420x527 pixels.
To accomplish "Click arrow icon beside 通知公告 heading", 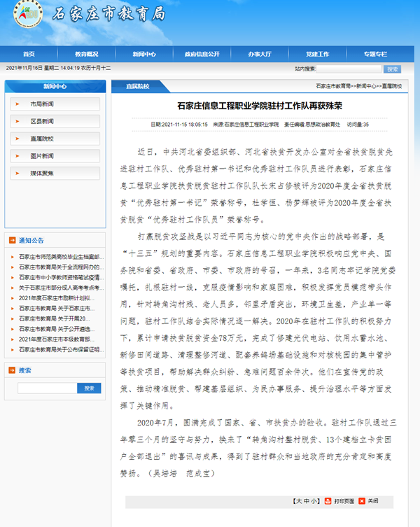I will [11, 240].
